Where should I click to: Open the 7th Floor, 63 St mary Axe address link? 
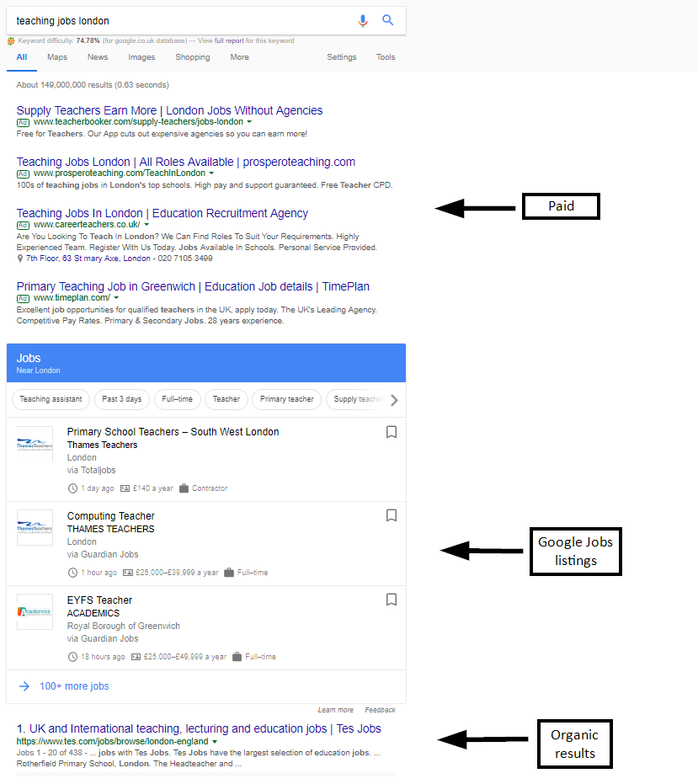[88, 259]
